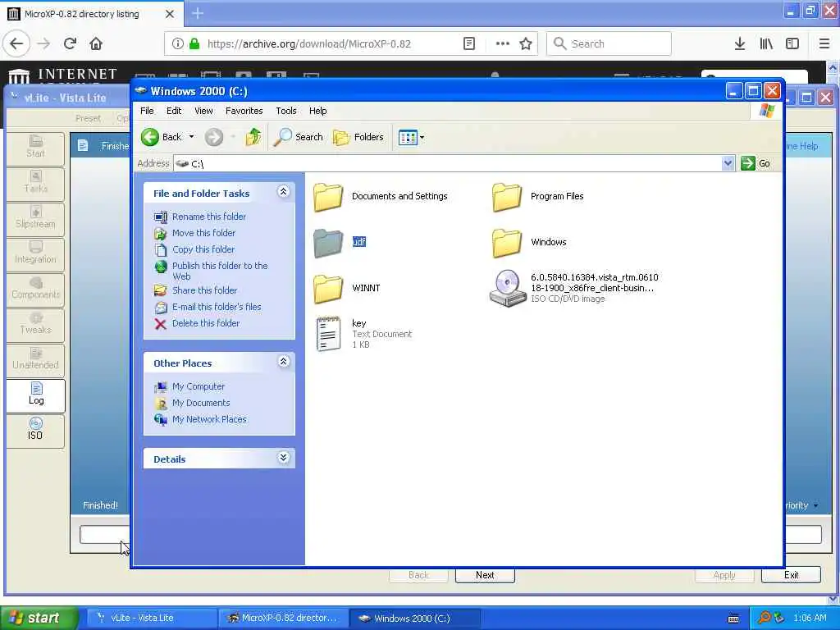
Task: Toggle the Folders tree pane
Action: [x=358, y=137]
